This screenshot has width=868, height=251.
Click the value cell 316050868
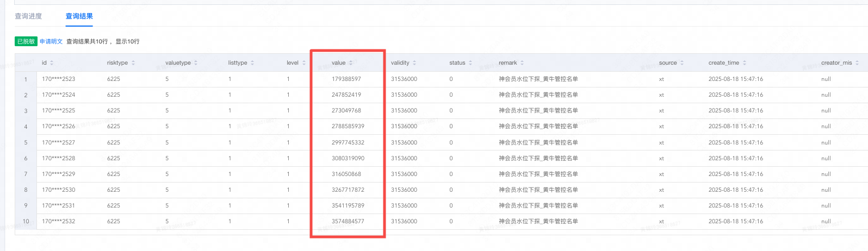[x=346, y=174]
